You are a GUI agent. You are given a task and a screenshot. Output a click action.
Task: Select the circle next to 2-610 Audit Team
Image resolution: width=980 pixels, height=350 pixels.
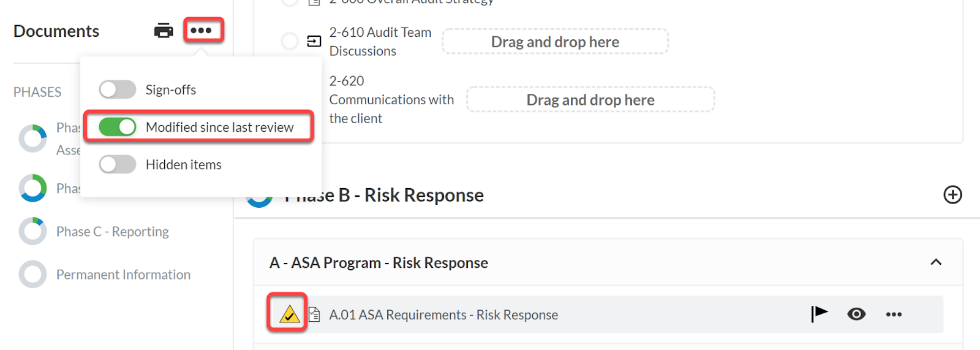[290, 41]
